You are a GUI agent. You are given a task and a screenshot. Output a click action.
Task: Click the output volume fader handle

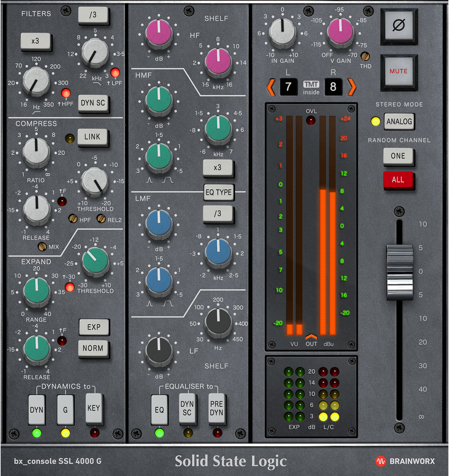399,272
